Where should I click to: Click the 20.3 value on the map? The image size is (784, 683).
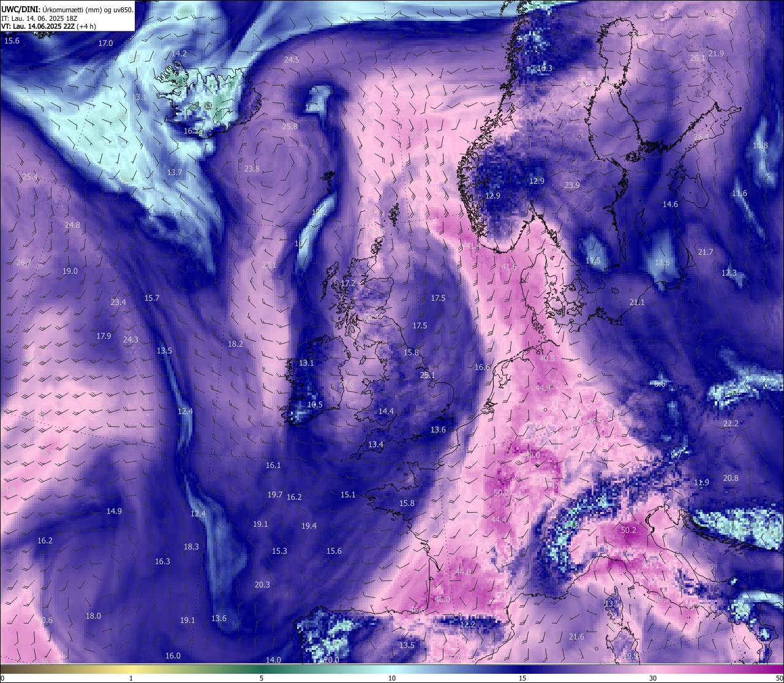click(262, 585)
